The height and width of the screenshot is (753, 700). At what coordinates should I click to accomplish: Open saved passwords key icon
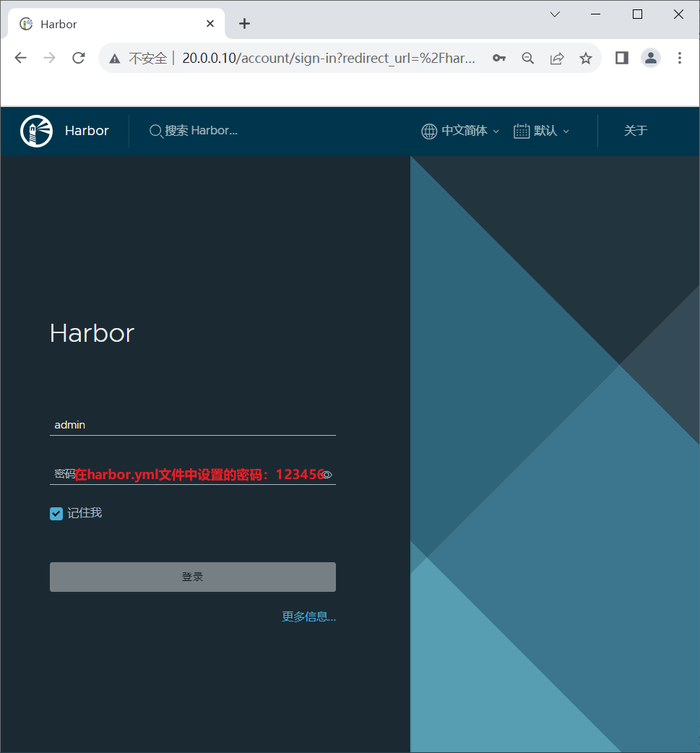(x=499, y=58)
